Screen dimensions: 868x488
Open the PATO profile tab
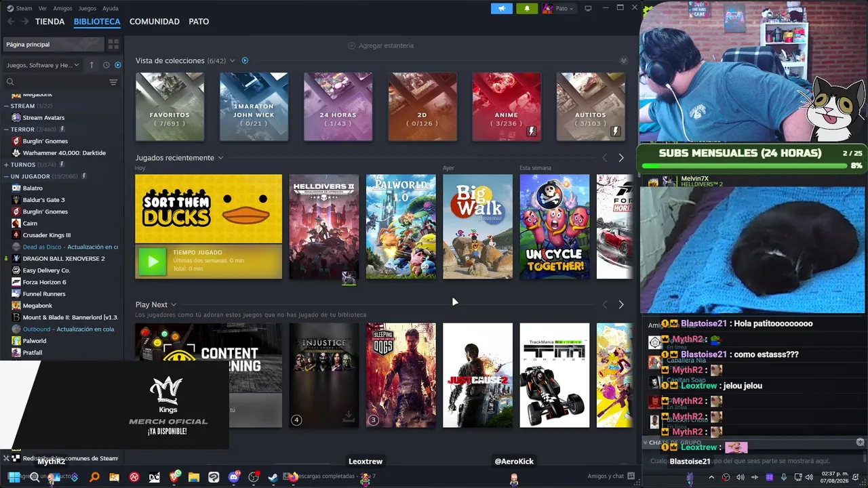pyautogui.click(x=199, y=22)
